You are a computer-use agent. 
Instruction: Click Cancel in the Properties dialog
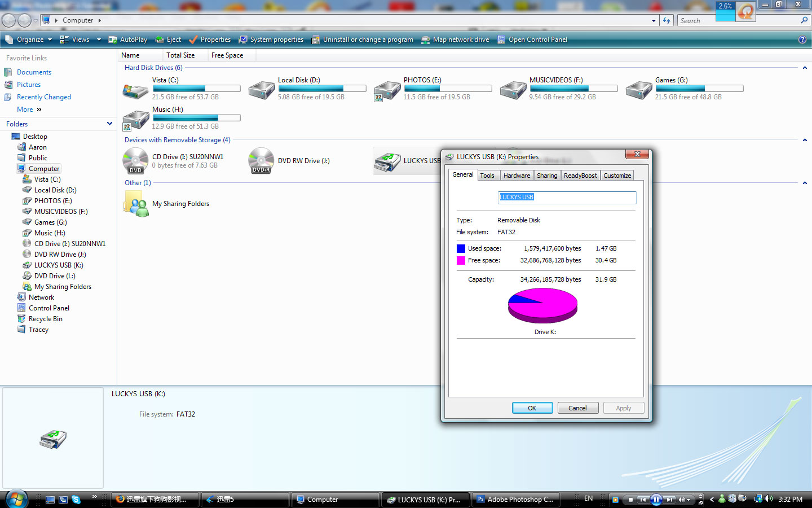578,408
